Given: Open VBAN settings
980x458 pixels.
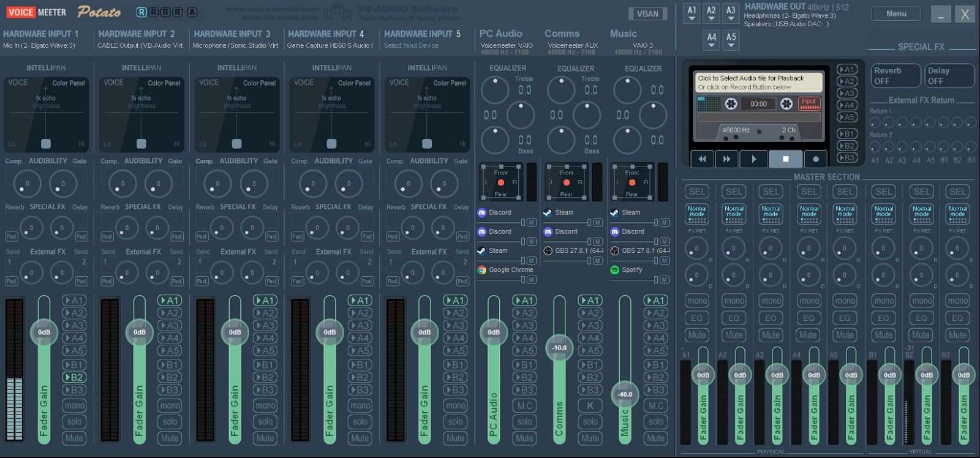Looking at the screenshot, I should coord(647,13).
